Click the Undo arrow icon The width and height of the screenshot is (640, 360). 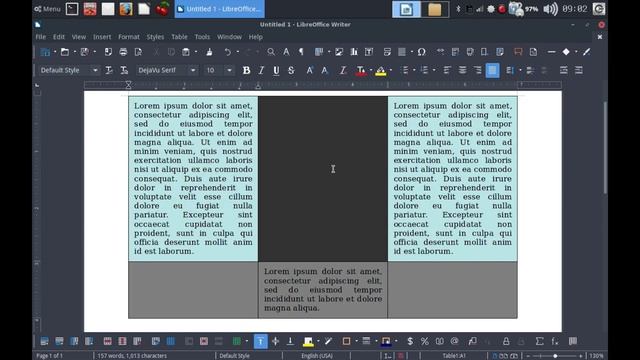pyautogui.click(x=228, y=52)
